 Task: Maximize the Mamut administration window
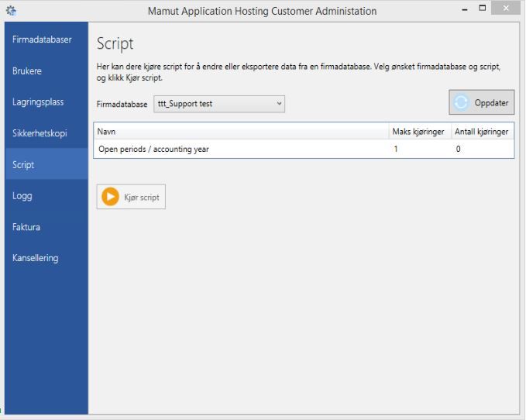tap(482, 9)
